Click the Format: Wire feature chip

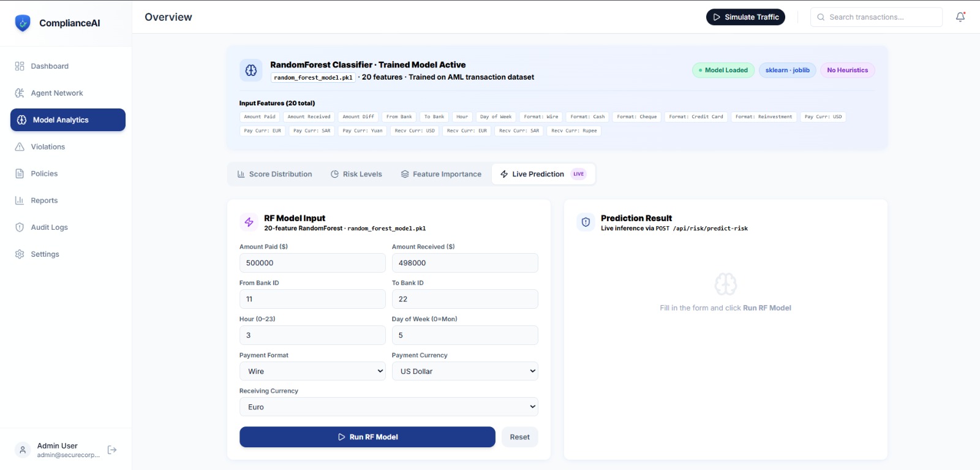tap(541, 116)
